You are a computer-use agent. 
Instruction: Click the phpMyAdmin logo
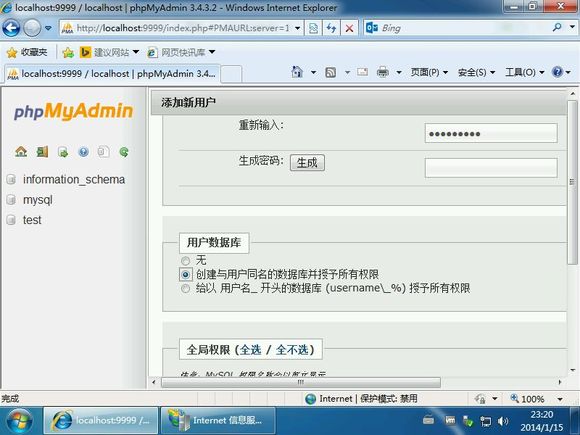coord(73,111)
